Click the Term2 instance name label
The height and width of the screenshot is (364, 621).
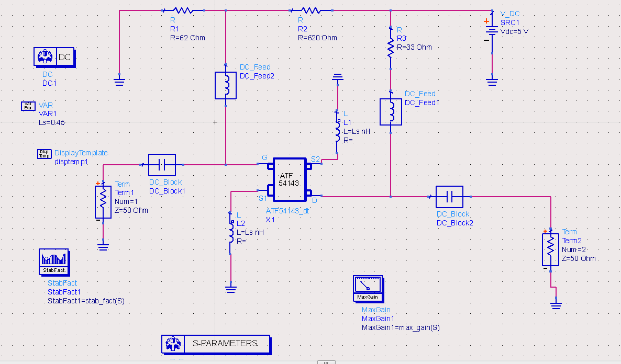[x=572, y=241]
